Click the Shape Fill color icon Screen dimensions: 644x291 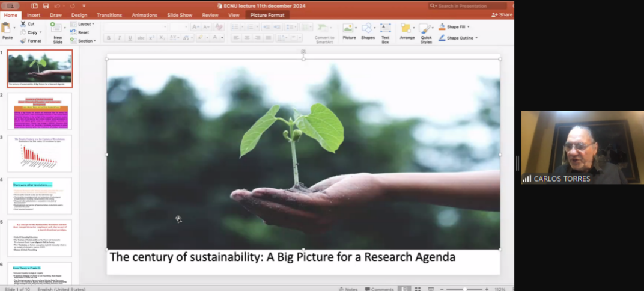click(442, 27)
